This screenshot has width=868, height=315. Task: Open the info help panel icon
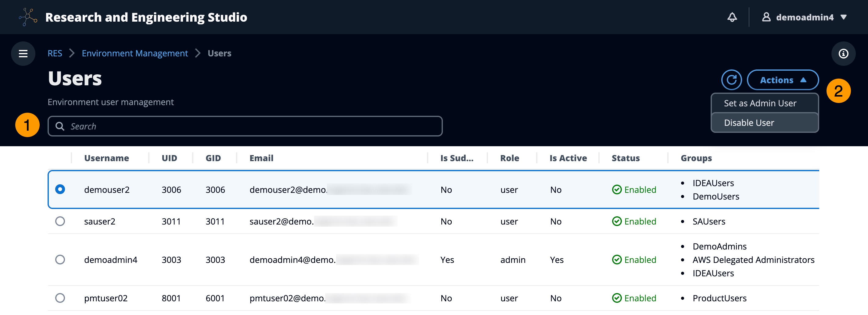click(x=843, y=54)
